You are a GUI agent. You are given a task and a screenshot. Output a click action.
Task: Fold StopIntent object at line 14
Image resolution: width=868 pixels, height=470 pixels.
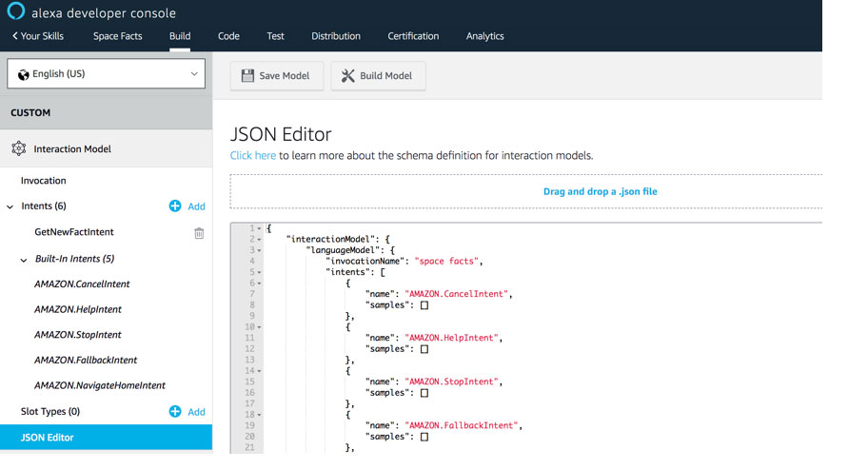tap(259, 371)
